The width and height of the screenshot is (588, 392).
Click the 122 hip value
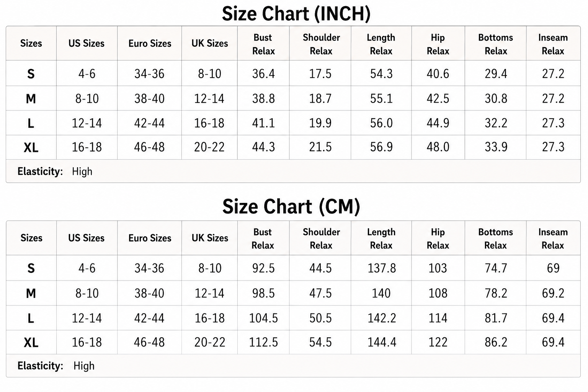[438, 342]
